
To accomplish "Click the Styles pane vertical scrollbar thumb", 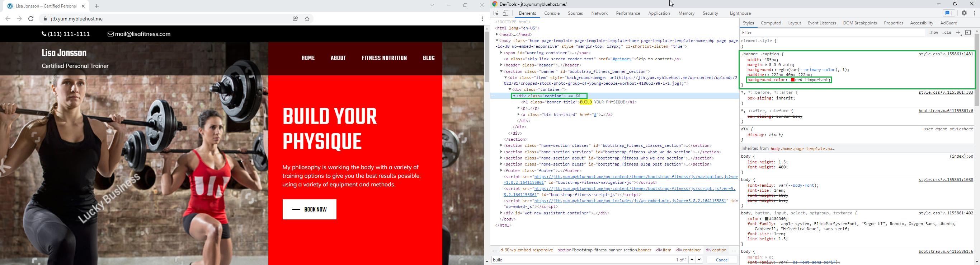I will (976, 70).
